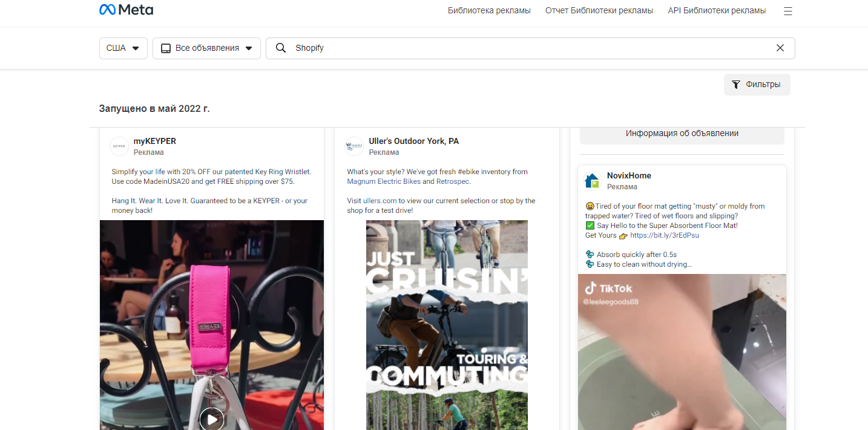Open the hamburger menu icon

pyautogui.click(x=787, y=10)
